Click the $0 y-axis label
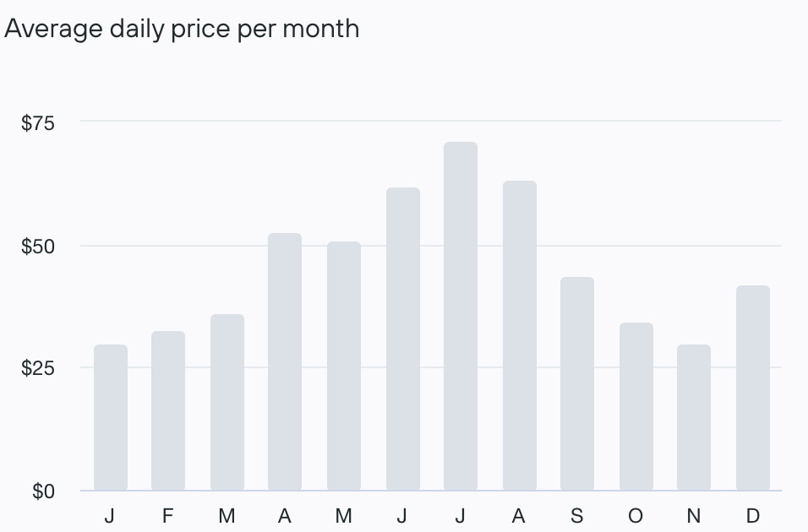Image resolution: width=808 pixels, height=532 pixels. [44, 491]
